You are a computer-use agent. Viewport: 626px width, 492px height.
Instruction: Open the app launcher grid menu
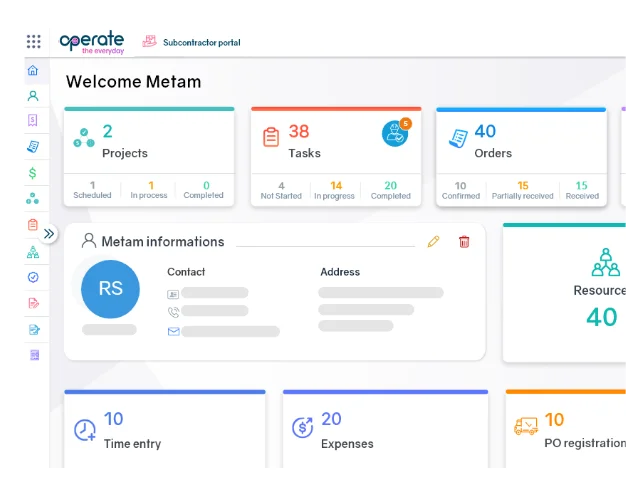pos(34,42)
